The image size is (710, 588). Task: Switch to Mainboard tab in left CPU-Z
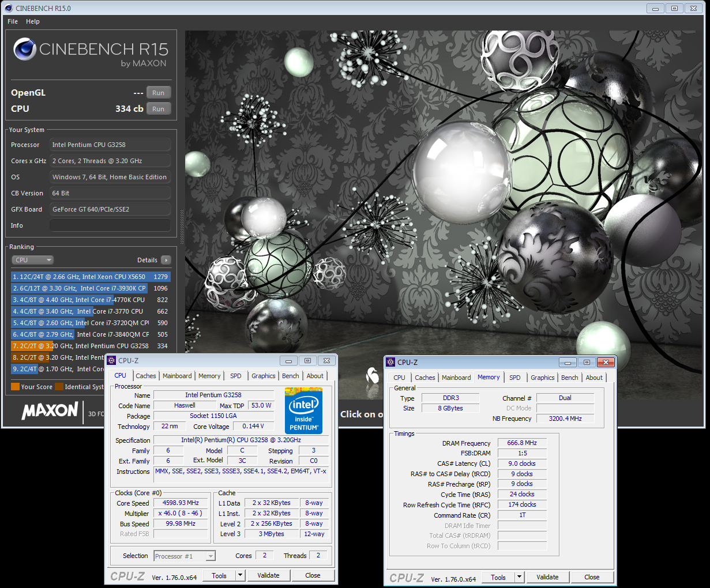coord(177,376)
